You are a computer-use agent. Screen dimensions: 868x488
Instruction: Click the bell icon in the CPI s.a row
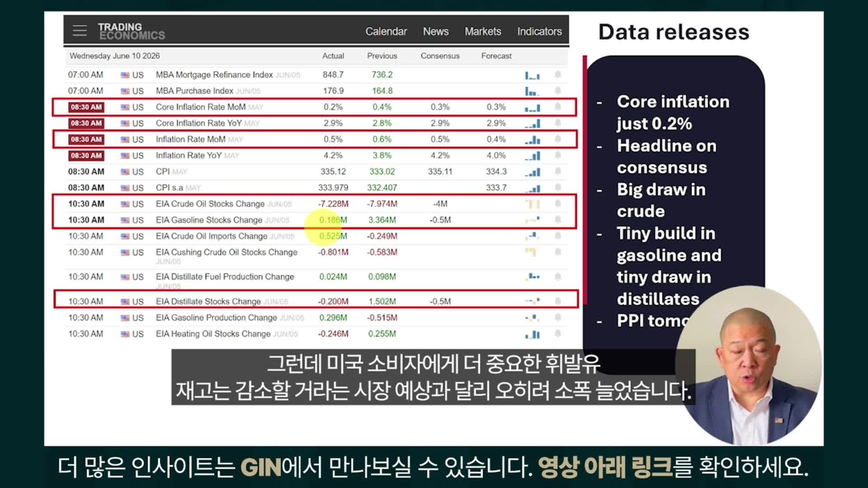click(x=558, y=188)
